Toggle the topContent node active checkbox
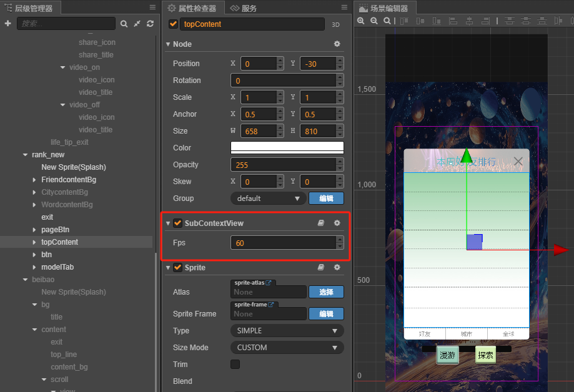The width and height of the screenshot is (574, 392). click(174, 24)
